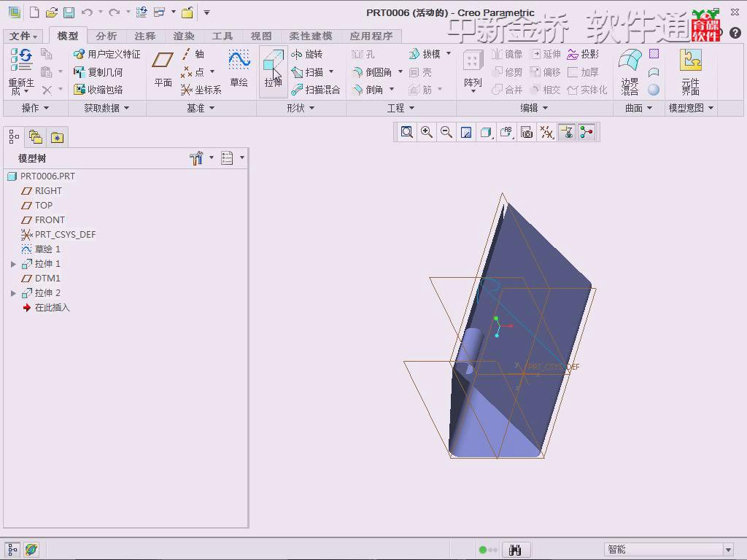
Task: Select 草绘 1 in model tree
Action: click(x=41, y=249)
